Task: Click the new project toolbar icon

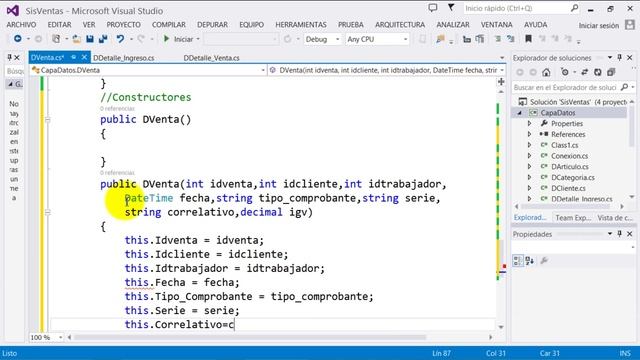Action: [56, 39]
